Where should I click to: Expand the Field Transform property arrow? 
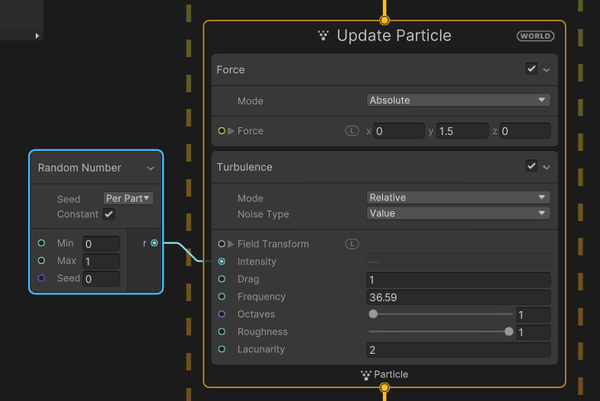click(231, 244)
